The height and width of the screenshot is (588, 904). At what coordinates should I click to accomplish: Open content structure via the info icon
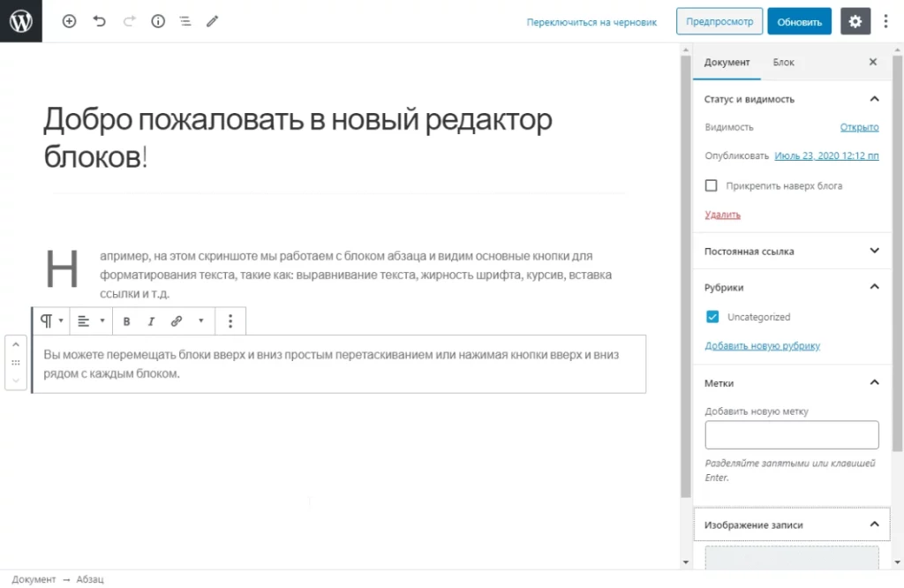157,21
